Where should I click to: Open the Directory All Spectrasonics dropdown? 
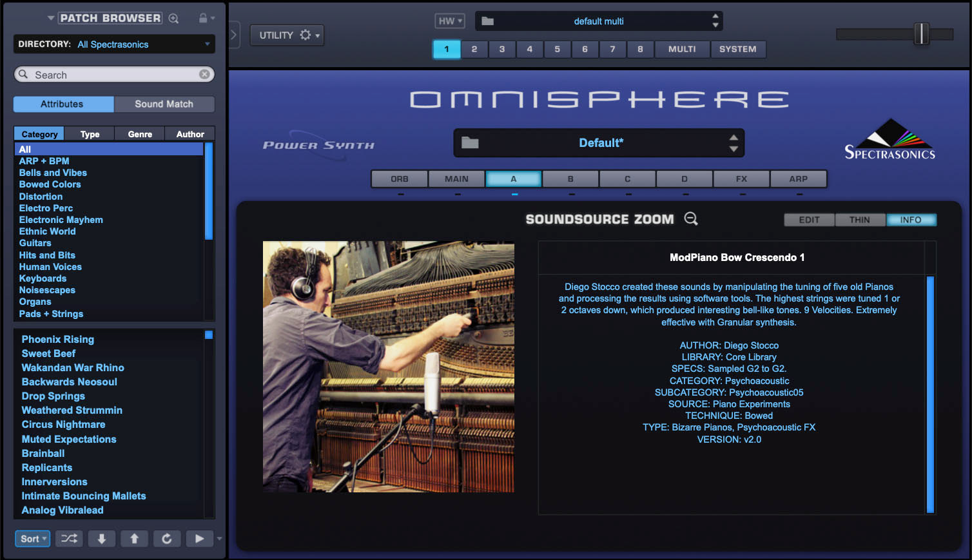[114, 44]
